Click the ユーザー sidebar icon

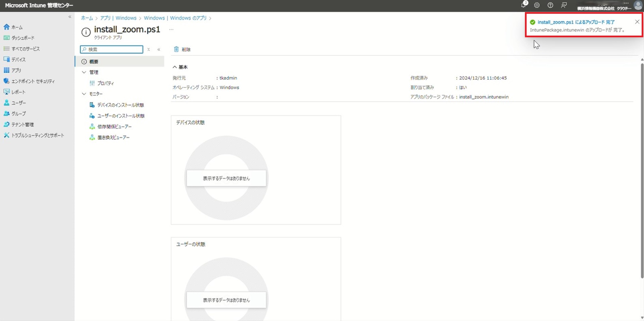tap(6, 103)
